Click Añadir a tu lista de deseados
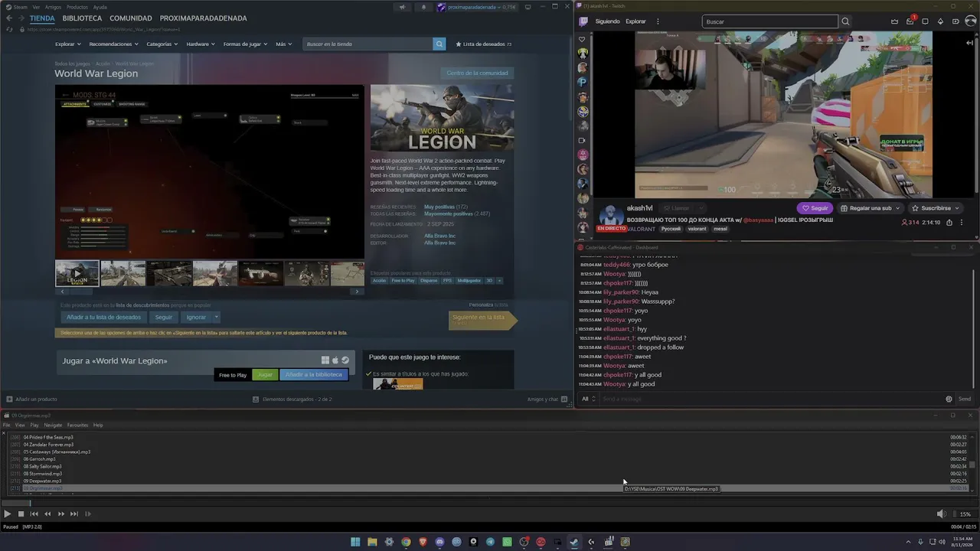Screen dimensions: 980x551 pos(103,317)
